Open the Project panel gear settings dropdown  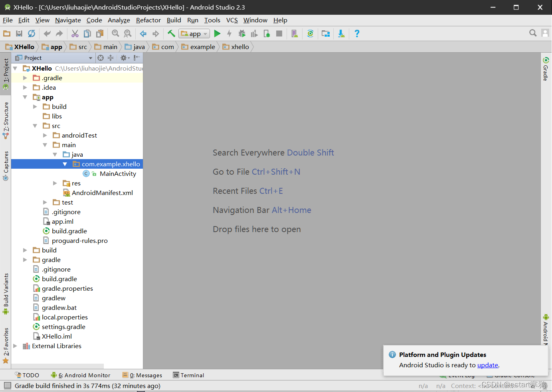[x=125, y=58]
